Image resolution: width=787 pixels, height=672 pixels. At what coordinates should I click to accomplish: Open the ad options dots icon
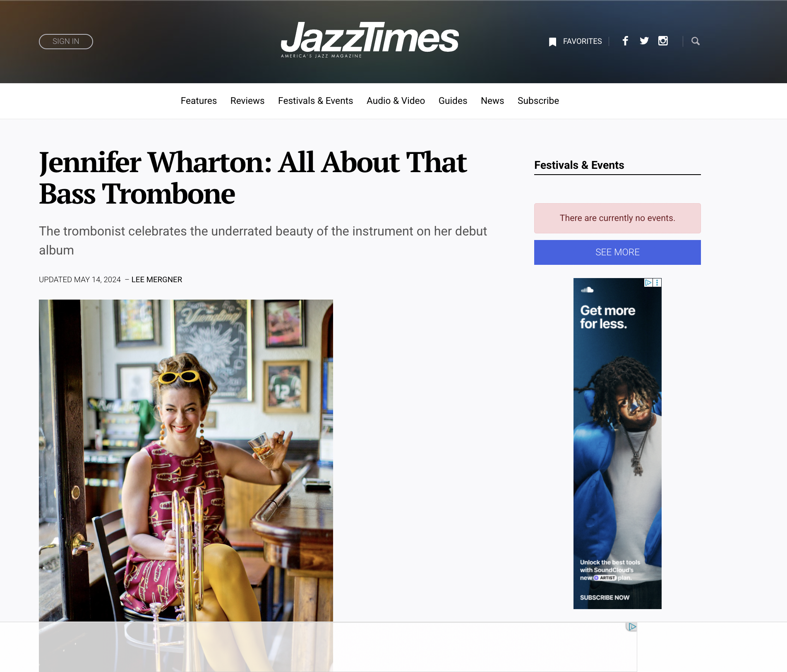click(x=657, y=283)
